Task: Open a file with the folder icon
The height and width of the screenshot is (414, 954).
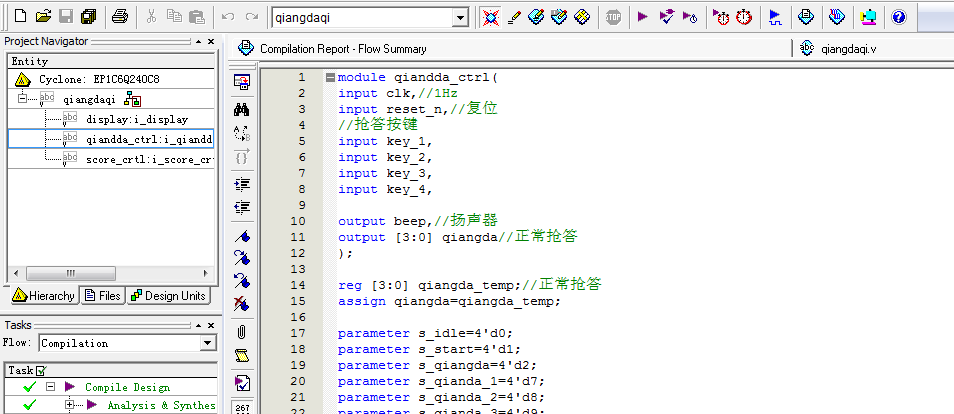Action: pos(42,17)
